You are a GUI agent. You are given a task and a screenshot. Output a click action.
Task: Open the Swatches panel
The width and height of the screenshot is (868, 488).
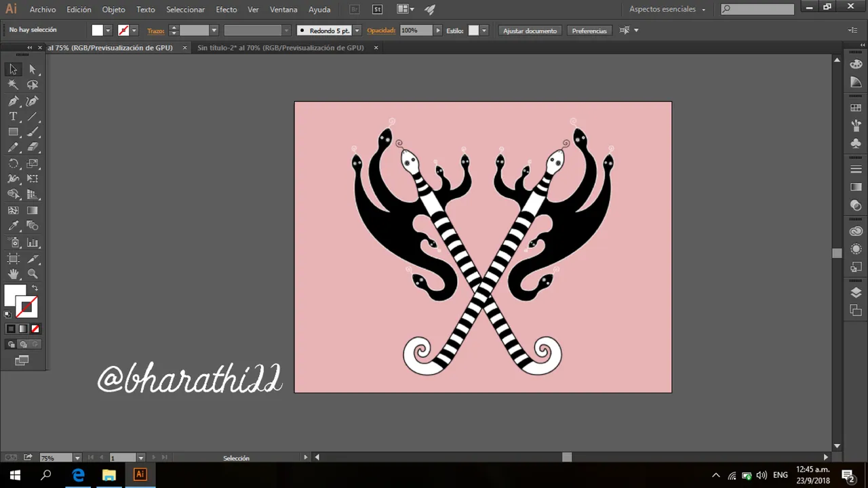[856, 108]
